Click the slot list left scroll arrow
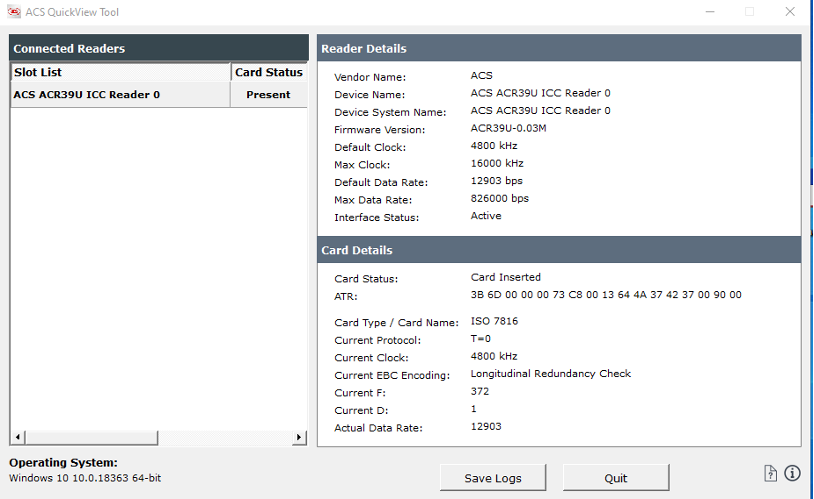 click(x=18, y=437)
